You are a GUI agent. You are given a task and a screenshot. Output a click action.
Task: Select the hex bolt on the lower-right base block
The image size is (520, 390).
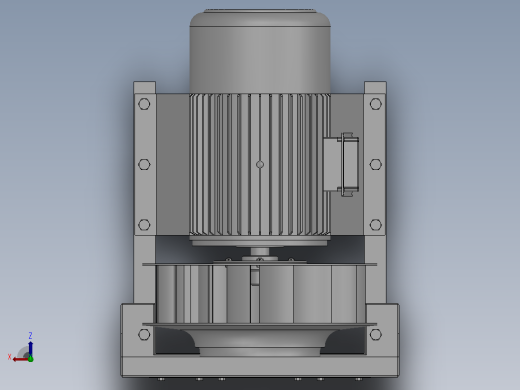click(376, 334)
